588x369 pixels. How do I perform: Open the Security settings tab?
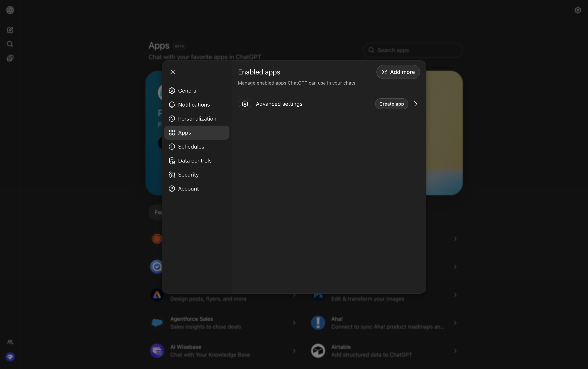tap(188, 175)
